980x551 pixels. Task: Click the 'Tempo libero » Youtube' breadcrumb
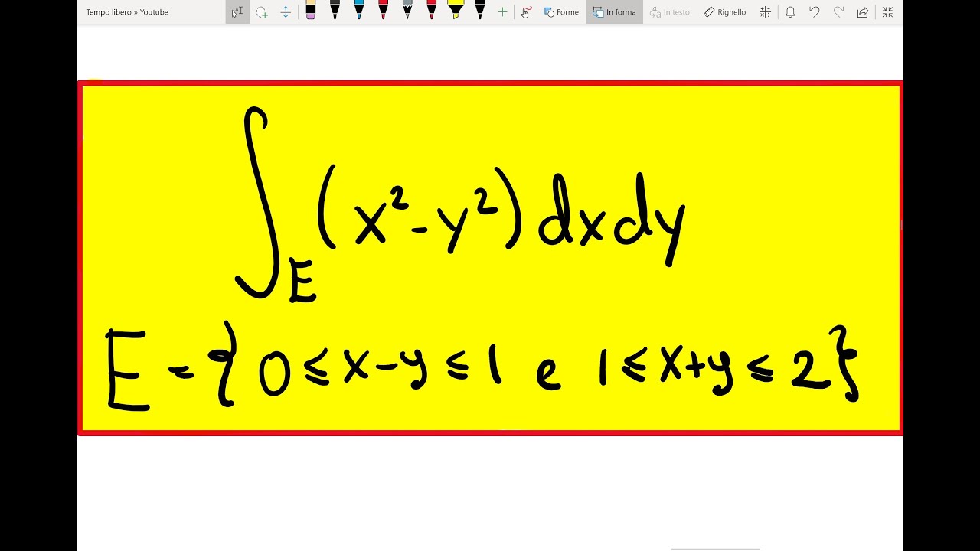click(x=127, y=12)
